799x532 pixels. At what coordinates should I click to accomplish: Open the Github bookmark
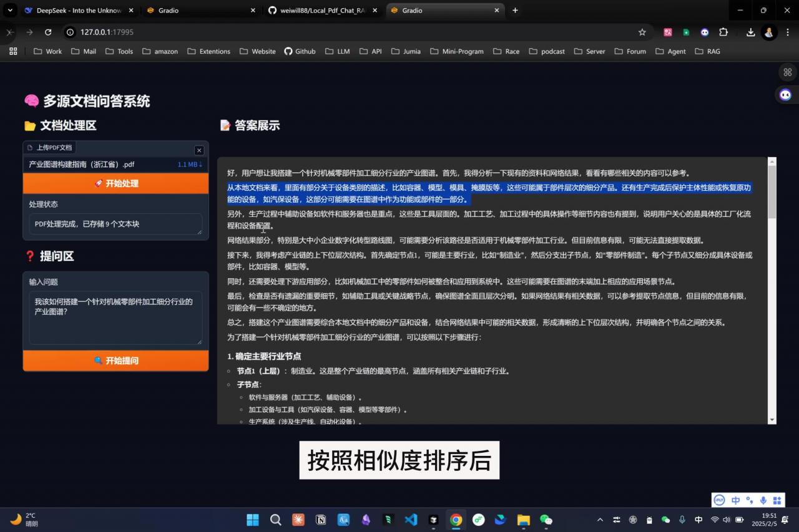point(300,51)
